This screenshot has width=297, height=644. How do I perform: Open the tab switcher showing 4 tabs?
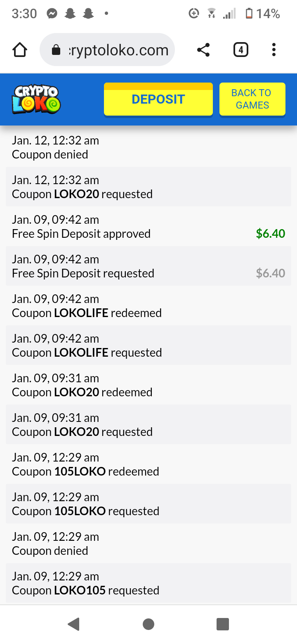click(x=240, y=50)
